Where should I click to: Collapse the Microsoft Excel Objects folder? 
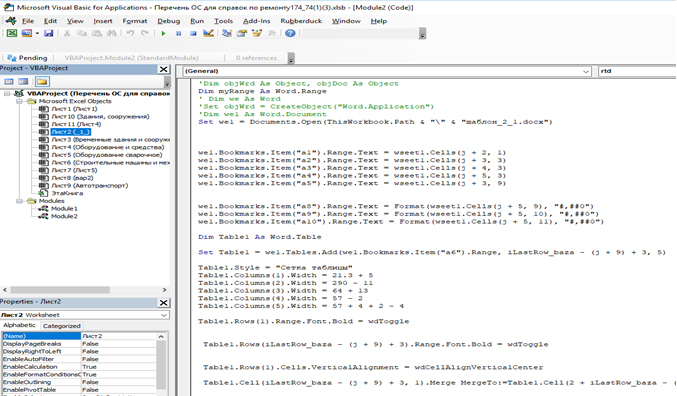click(19, 101)
